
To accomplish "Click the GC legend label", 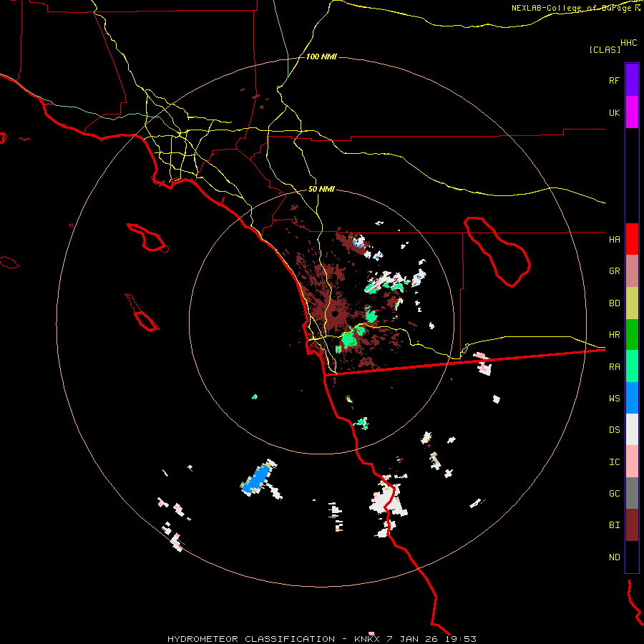I will [614, 494].
